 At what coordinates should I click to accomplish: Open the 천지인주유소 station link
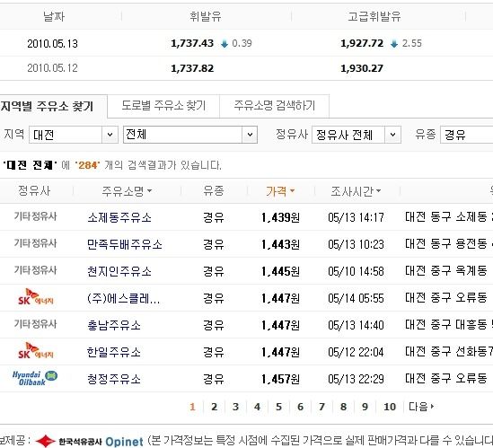[x=119, y=271]
